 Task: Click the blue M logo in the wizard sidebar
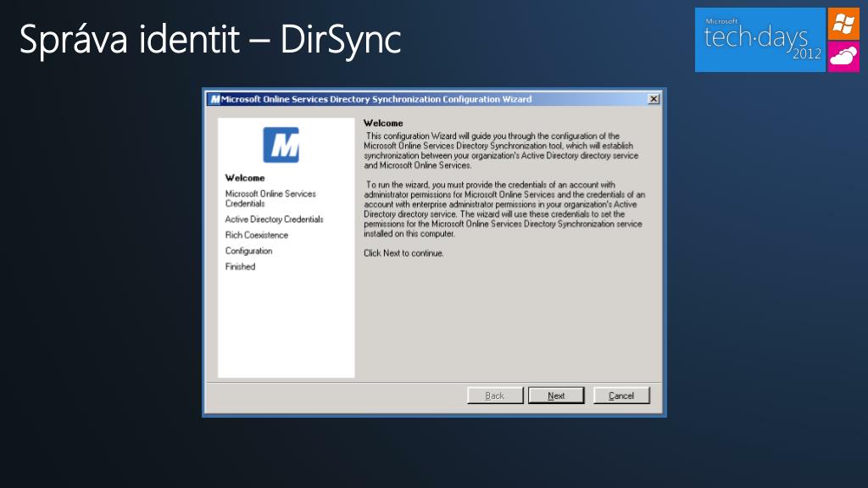click(x=281, y=145)
